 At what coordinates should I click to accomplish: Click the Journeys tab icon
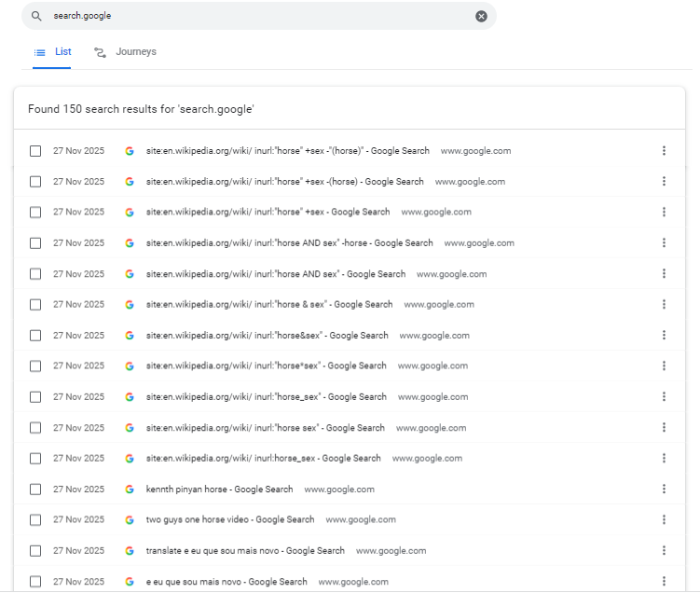coord(100,53)
